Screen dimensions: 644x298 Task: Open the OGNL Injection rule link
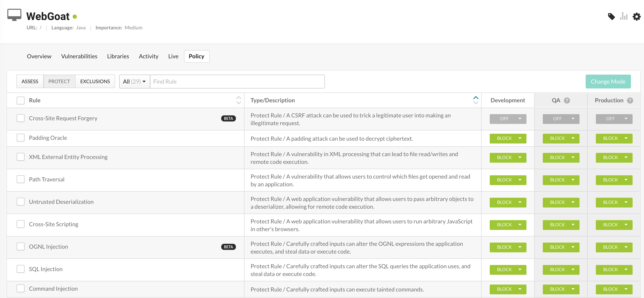(48, 247)
